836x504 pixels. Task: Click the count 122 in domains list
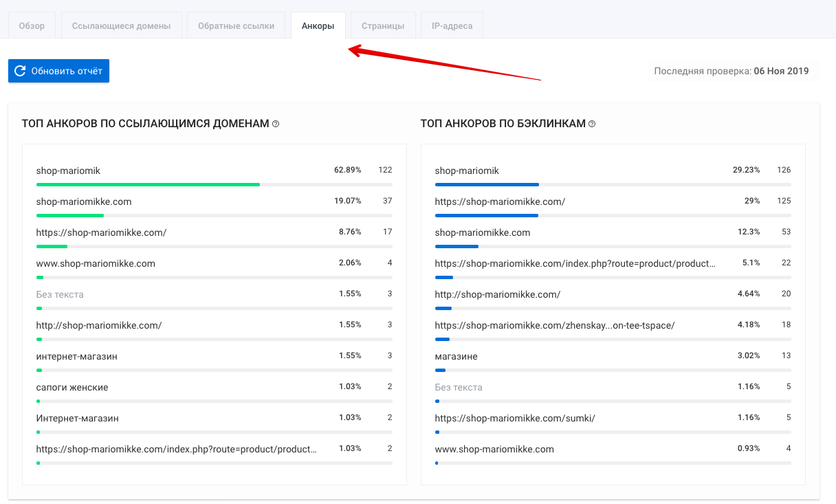[385, 170]
